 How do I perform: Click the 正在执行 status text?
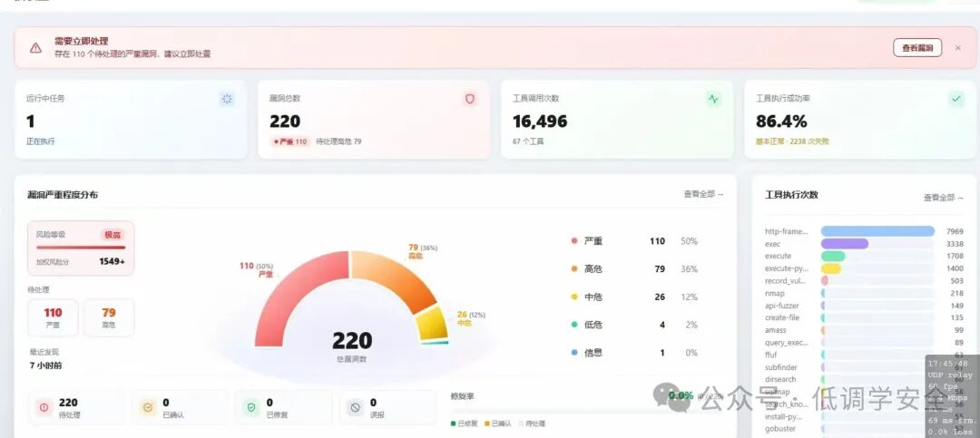pyautogui.click(x=41, y=141)
